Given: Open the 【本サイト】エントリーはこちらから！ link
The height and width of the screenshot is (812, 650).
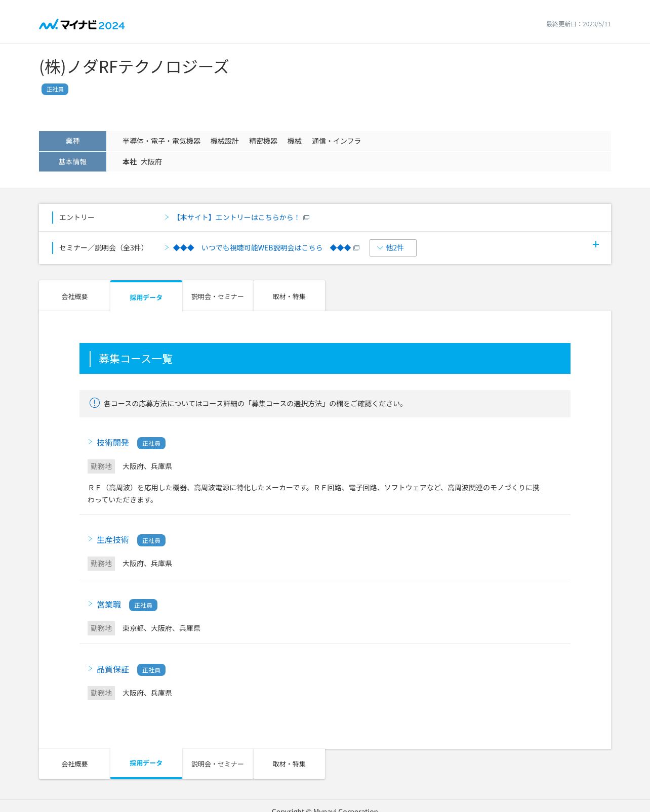Looking at the screenshot, I should 237,218.
